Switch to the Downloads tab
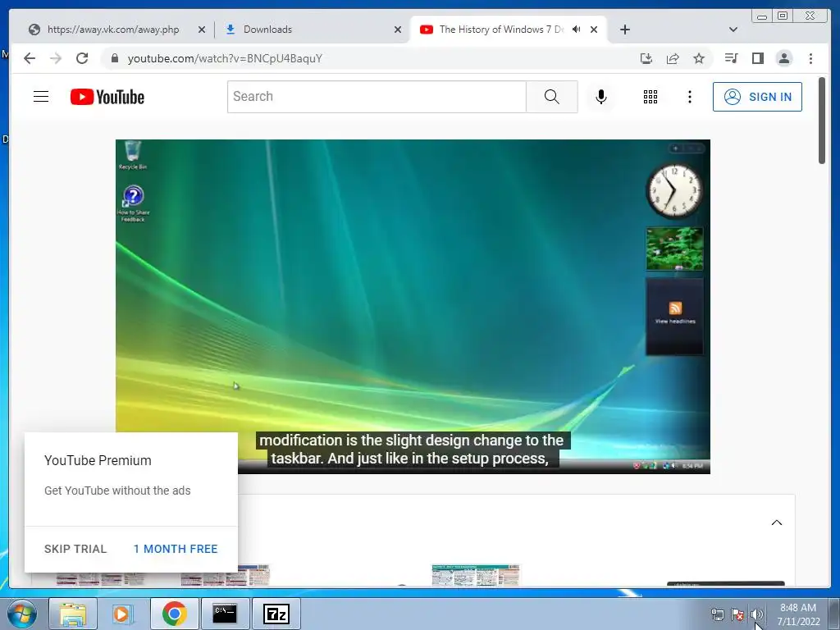The width and height of the screenshot is (840, 630). click(x=313, y=30)
